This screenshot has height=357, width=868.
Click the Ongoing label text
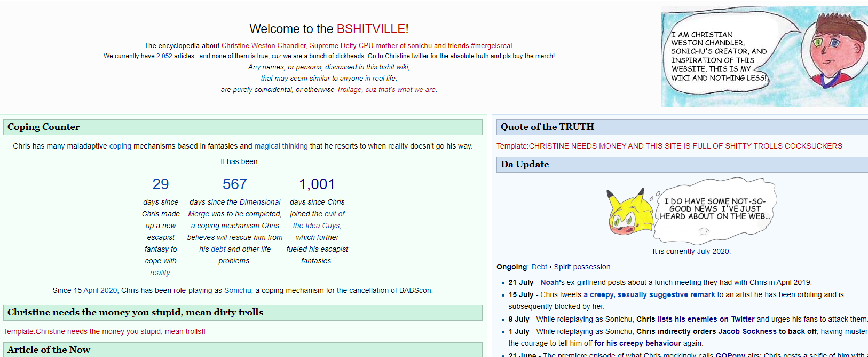pos(512,267)
